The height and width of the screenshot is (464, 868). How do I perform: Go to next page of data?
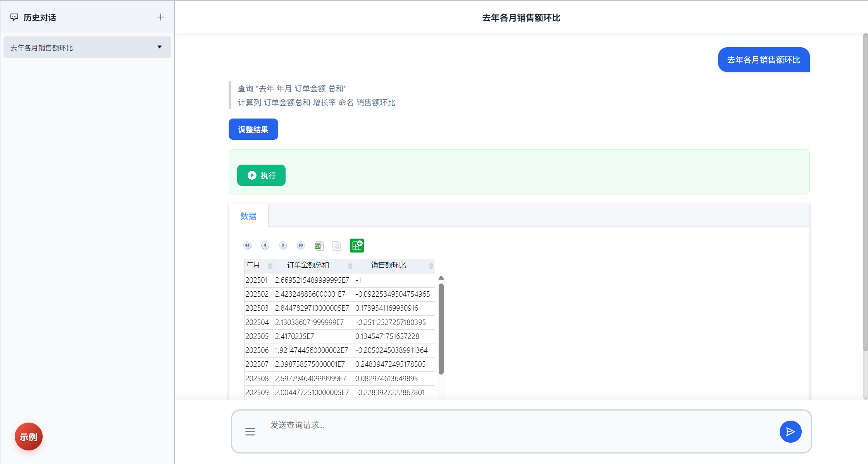(283, 246)
